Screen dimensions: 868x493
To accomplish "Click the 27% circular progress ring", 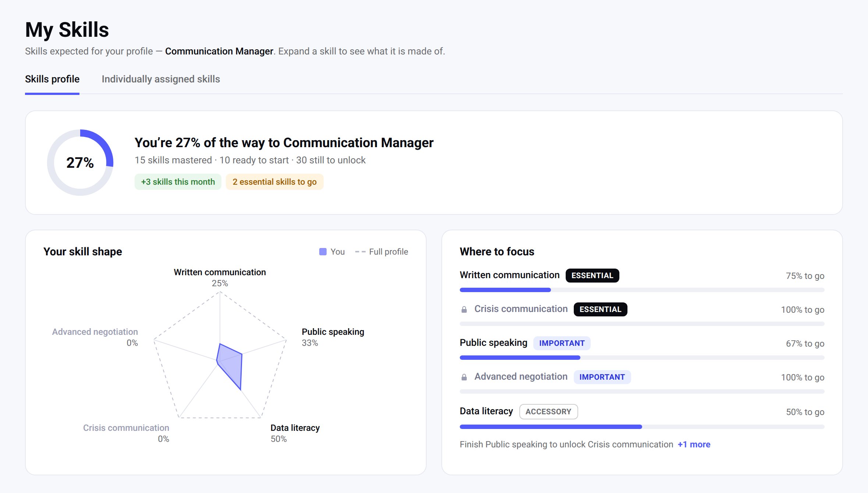I will click(x=80, y=162).
